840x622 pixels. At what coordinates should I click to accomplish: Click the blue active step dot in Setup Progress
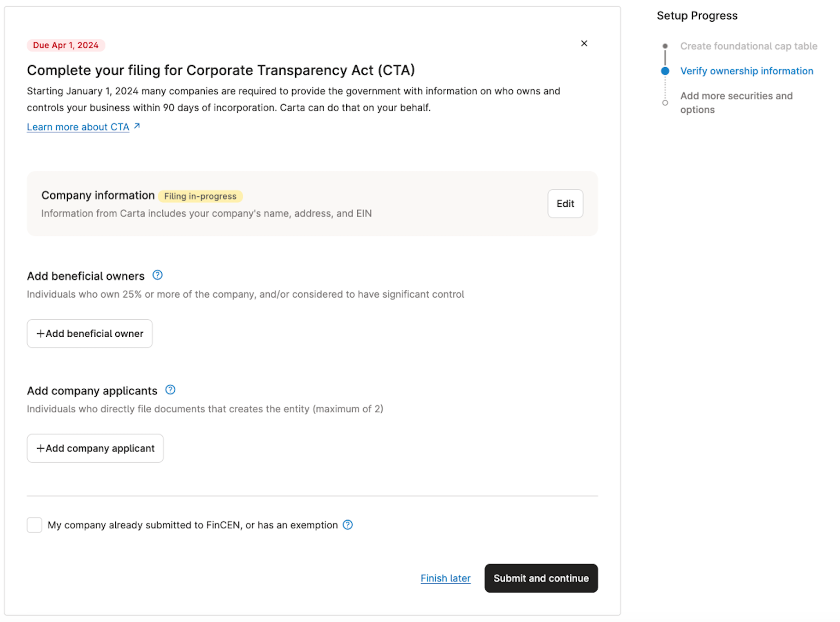point(665,71)
